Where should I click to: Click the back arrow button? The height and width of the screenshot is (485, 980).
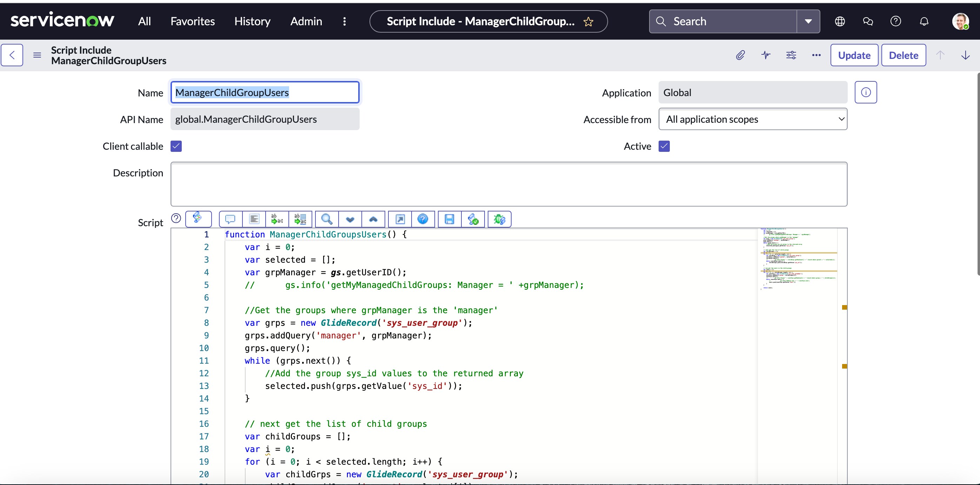pos(12,55)
